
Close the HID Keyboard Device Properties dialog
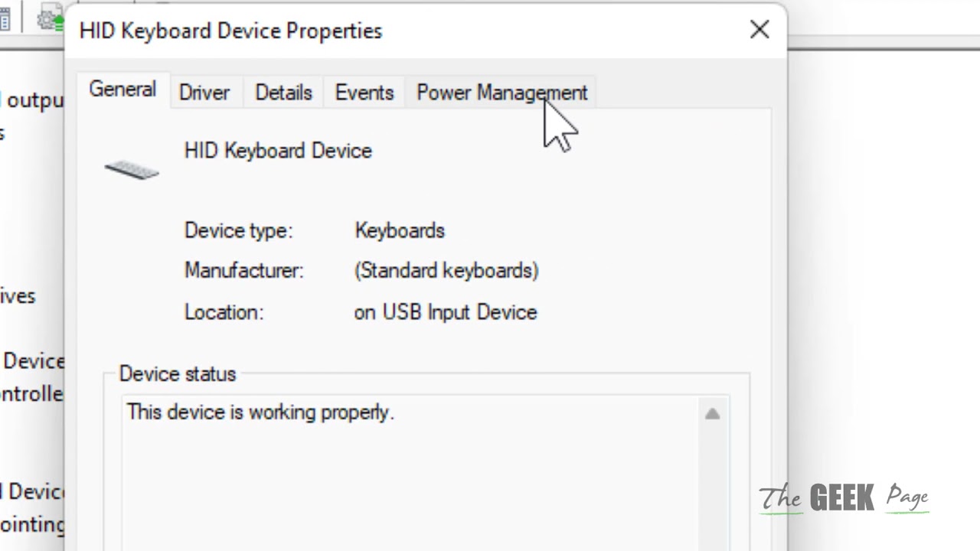759,30
